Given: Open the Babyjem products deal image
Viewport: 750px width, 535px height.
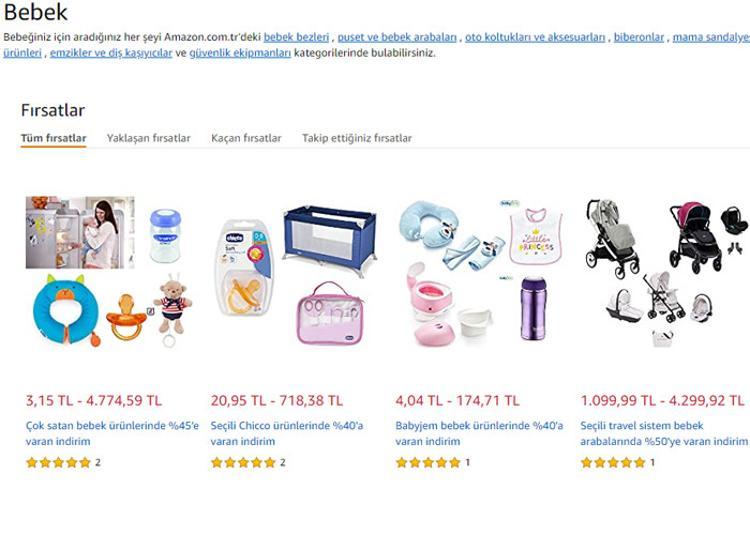Looking at the screenshot, I should [479, 272].
